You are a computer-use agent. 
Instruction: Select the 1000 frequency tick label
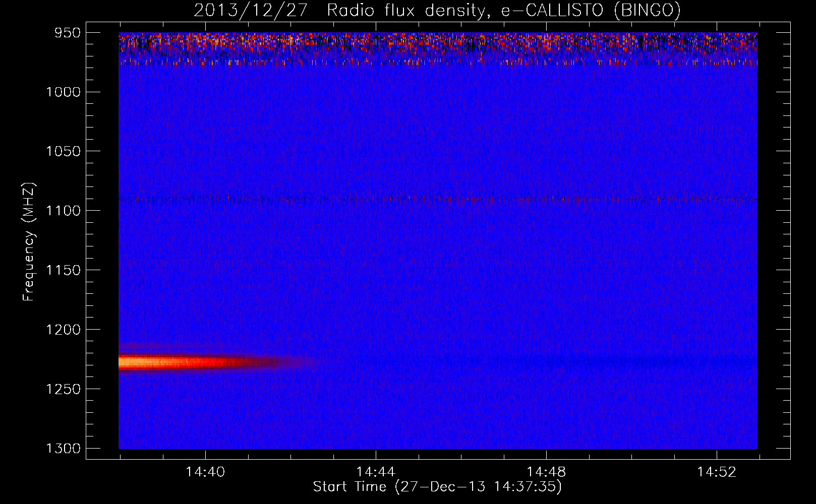63,92
